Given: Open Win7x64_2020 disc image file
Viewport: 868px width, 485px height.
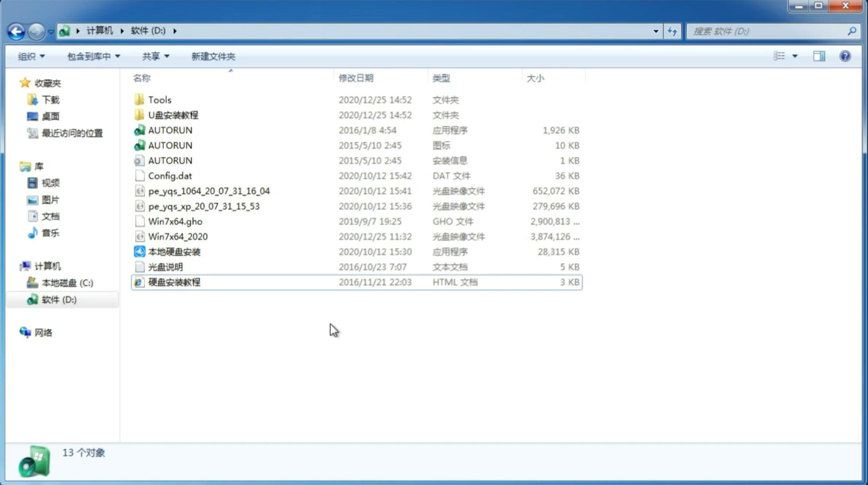Looking at the screenshot, I should click(x=177, y=237).
